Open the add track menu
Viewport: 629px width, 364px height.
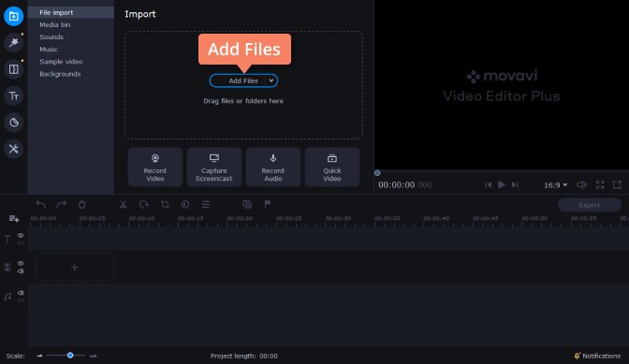14,218
